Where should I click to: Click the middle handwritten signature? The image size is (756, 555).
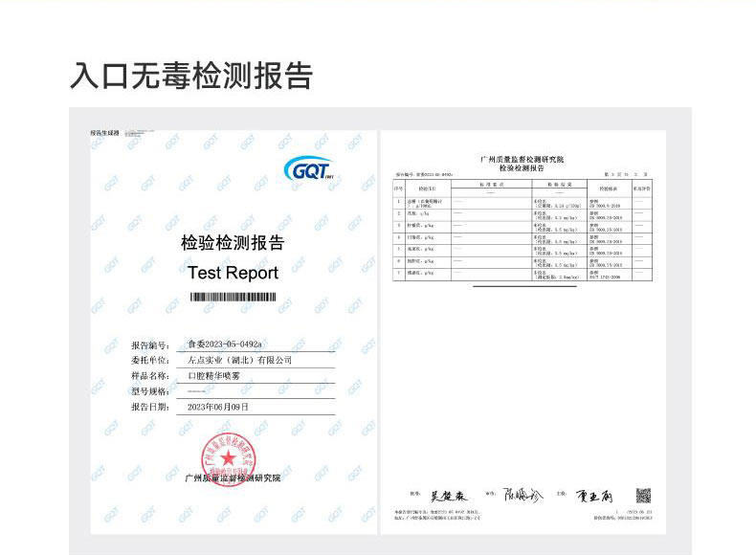[523, 495]
